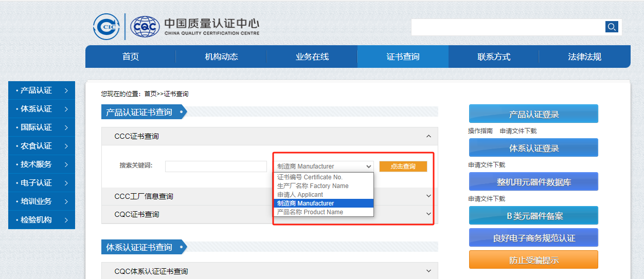The height and width of the screenshot is (279, 644).
Task: Open the 证书查询 navigation tab
Action: tap(403, 57)
